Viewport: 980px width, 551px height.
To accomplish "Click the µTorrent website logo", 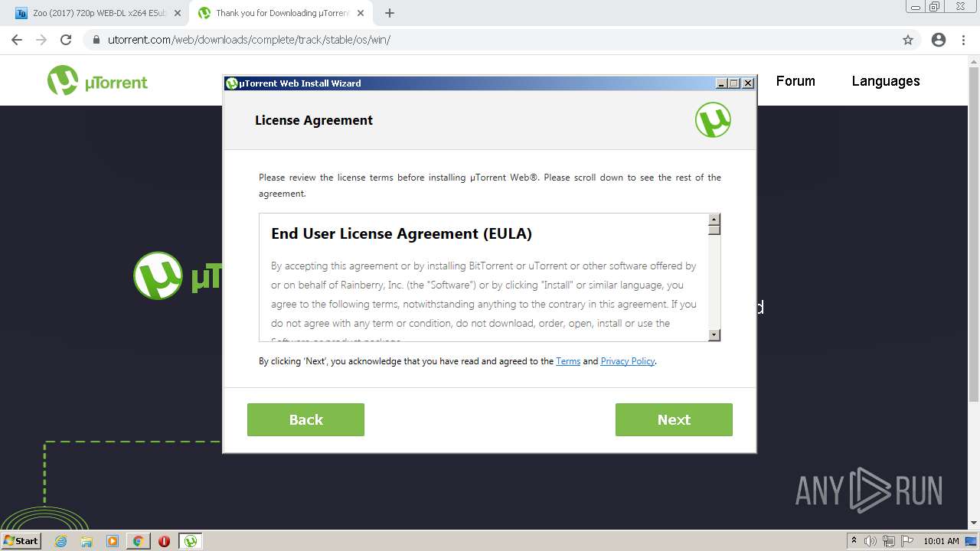I will click(97, 81).
